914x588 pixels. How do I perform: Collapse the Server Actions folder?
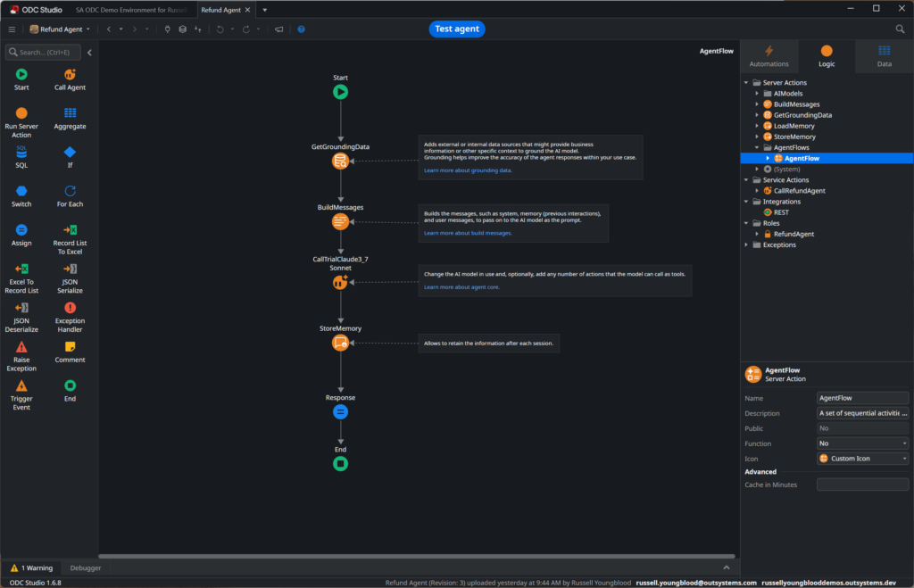tap(746, 83)
